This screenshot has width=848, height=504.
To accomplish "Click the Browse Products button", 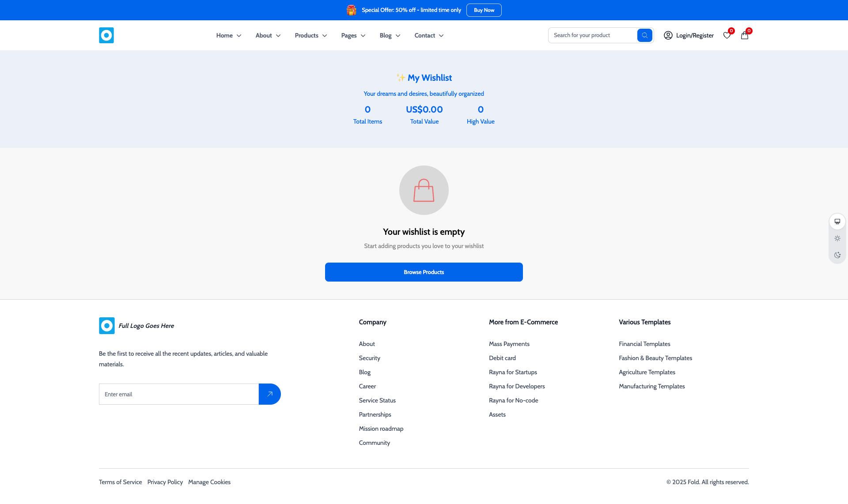I will pos(424,272).
